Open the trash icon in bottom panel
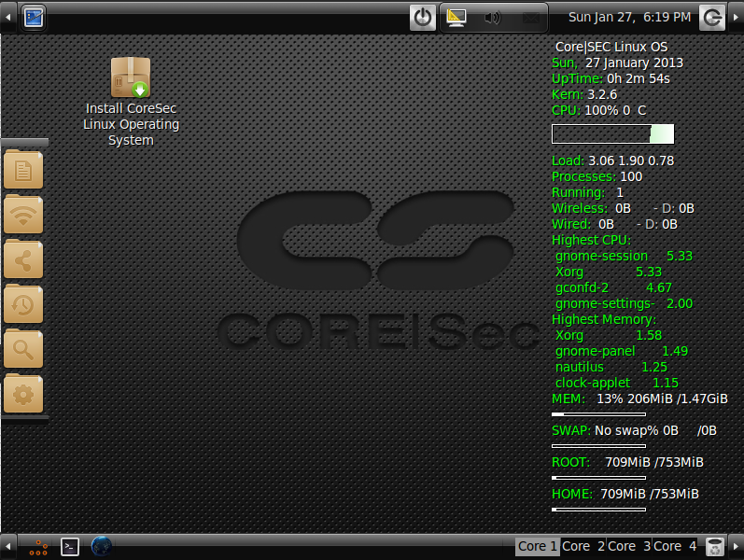 click(714, 547)
